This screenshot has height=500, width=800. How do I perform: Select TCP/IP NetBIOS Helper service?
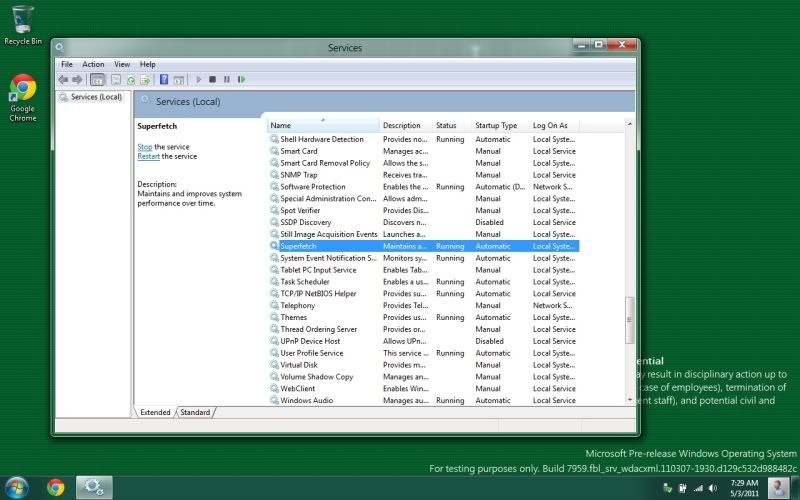(x=423, y=294)
